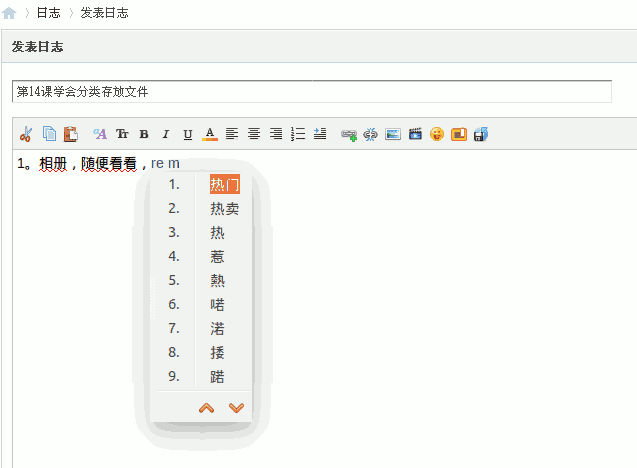
Task: Show next IME candidates page arrow
Action: (236, 408)
